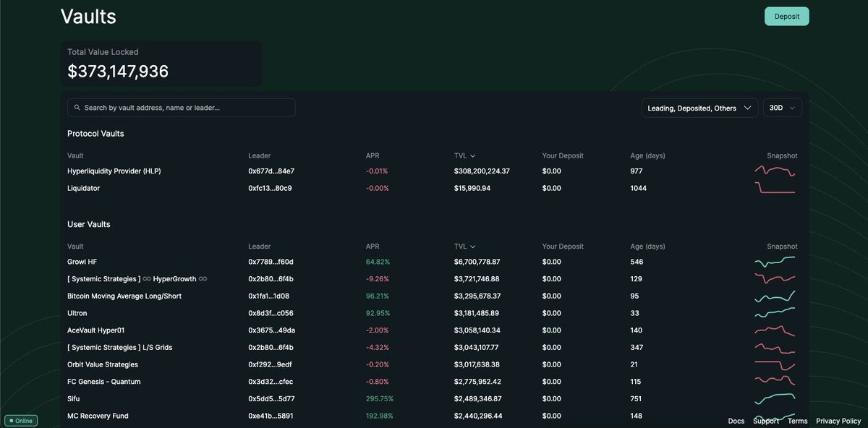The image size is (868, 428).
Task: Click the Age (days) header in Protocol Vaults
Action: [647, 155]
